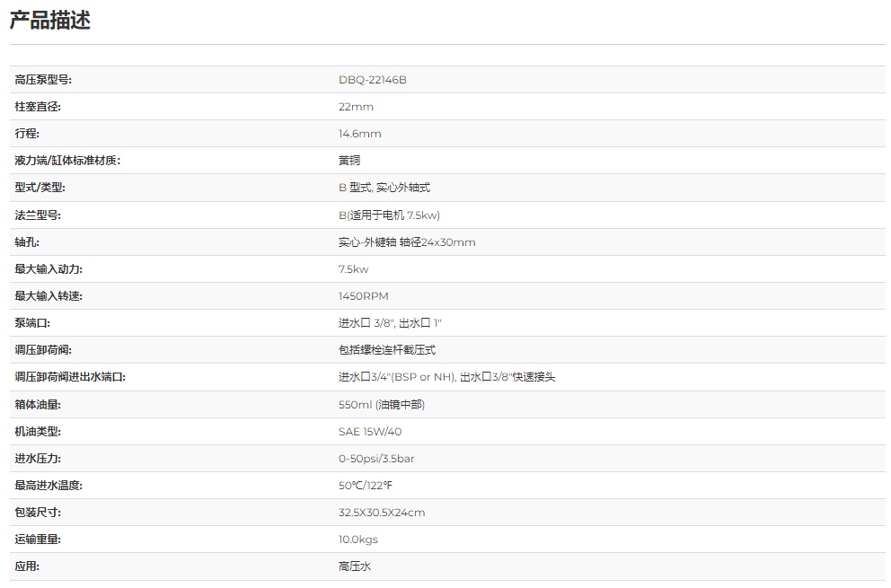Click the 泵端口 row label

32,323
